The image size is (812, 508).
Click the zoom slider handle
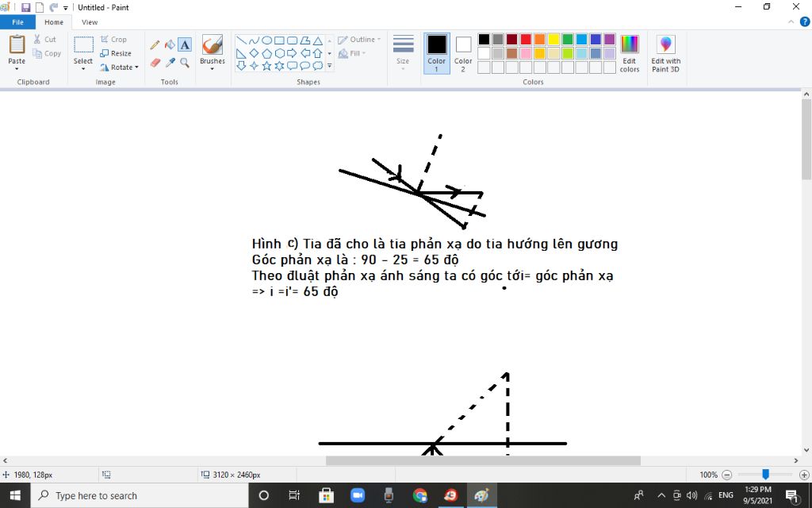click(x=765, y=475)
